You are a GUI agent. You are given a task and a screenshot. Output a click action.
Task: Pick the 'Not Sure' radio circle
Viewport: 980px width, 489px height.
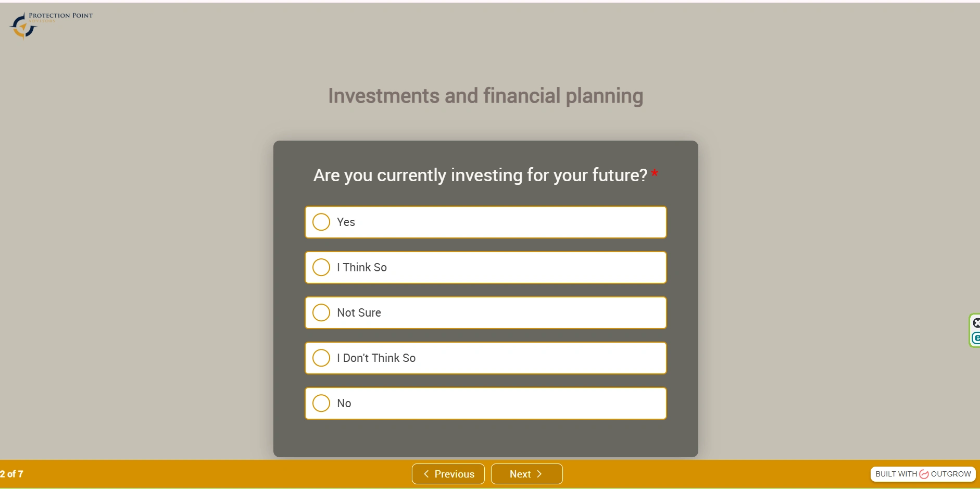[x=321, y=312]
